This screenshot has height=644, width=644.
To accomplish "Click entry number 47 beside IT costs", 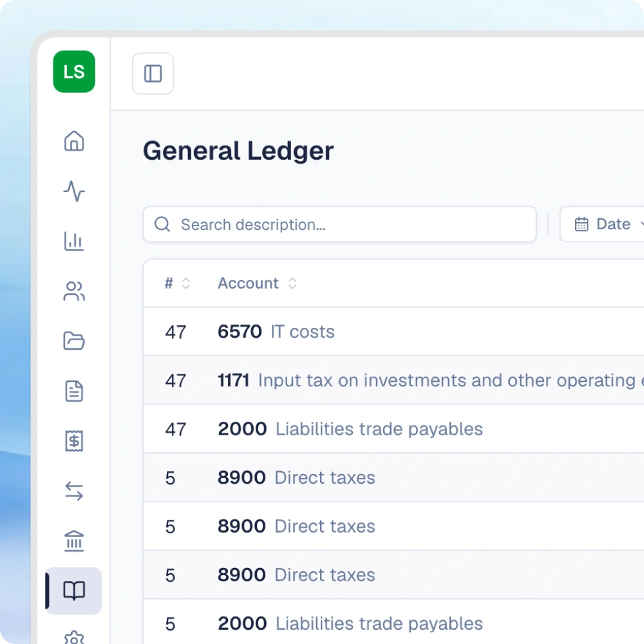I will pyautogui.click(x=176, y=332).
